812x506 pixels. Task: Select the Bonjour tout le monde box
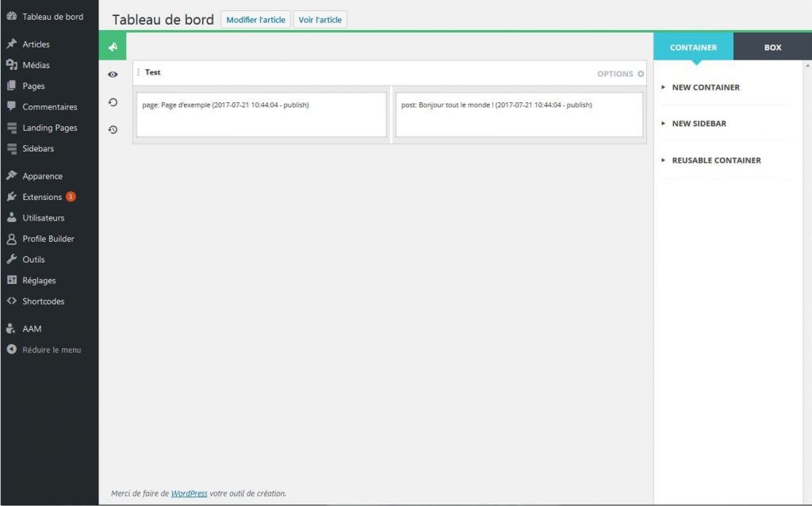519,114
